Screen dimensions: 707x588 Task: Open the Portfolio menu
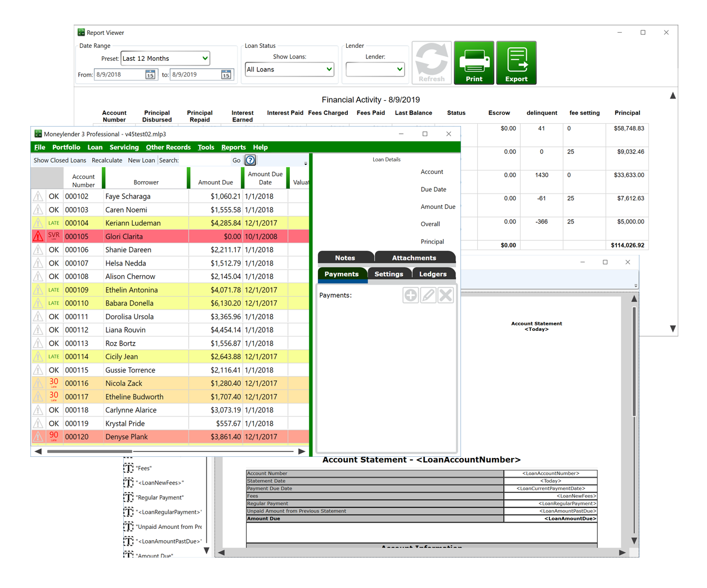coord(66,147)
